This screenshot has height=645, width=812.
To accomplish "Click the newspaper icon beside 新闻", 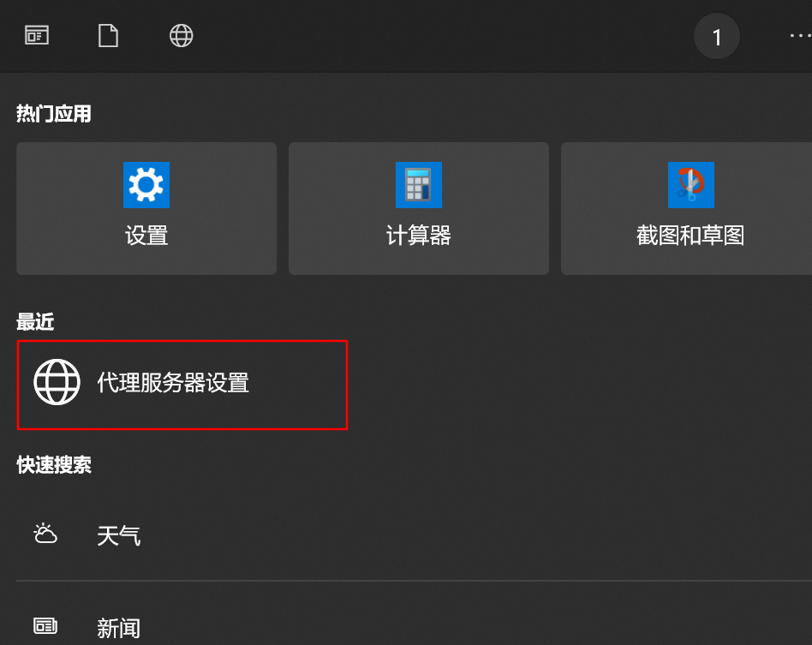I will pos(45,626).
